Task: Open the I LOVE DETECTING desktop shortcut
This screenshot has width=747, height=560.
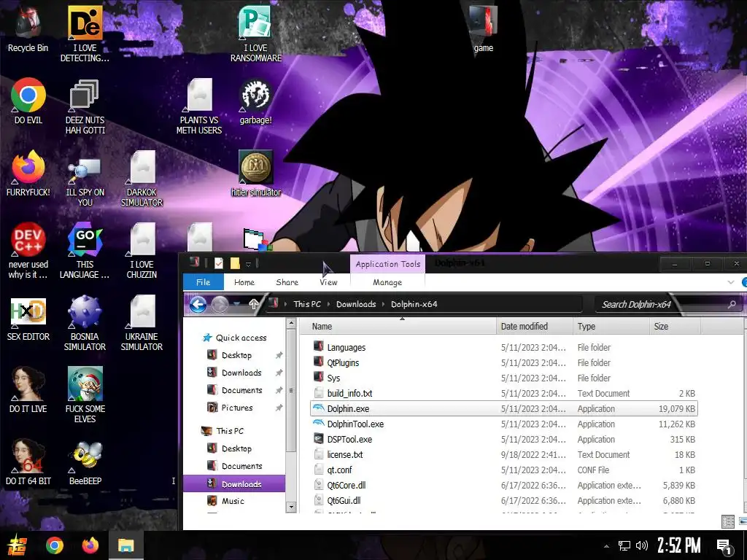Action: [85, 34]
